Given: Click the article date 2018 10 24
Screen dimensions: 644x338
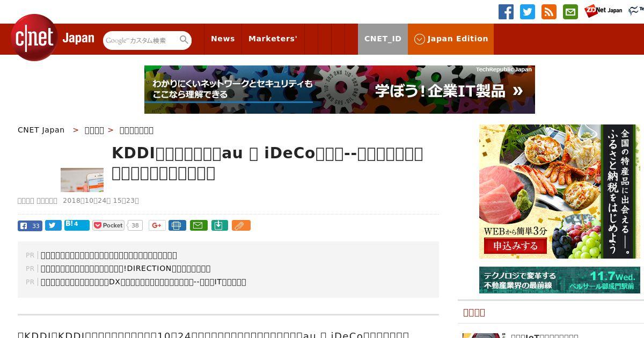Looking at the screenshot, I should (101, 201).
